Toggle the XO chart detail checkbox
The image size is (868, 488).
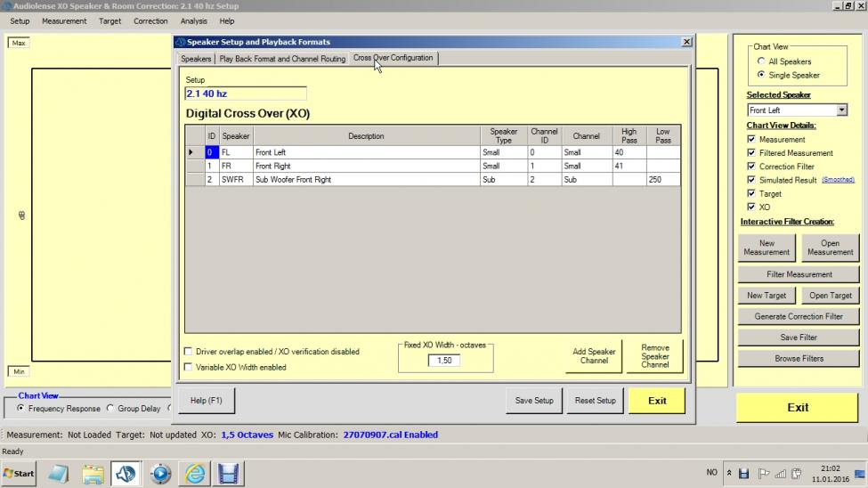(751, 207)
